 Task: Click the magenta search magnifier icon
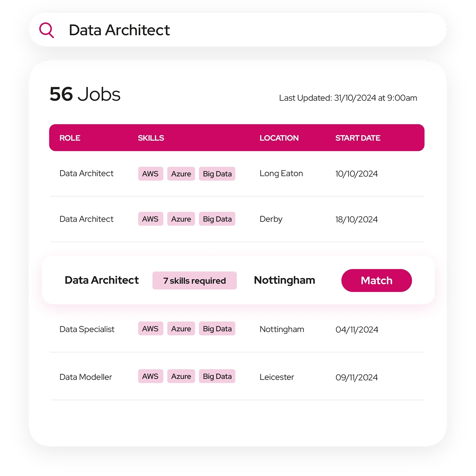point(47,30)
